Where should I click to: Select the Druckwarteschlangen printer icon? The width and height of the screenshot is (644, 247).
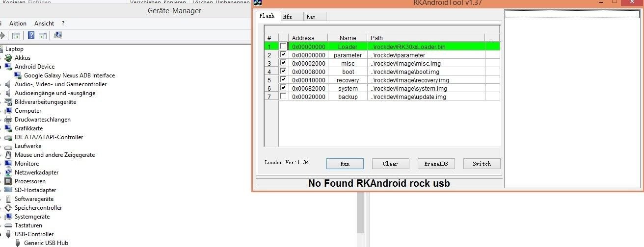(x=9, y=120)
